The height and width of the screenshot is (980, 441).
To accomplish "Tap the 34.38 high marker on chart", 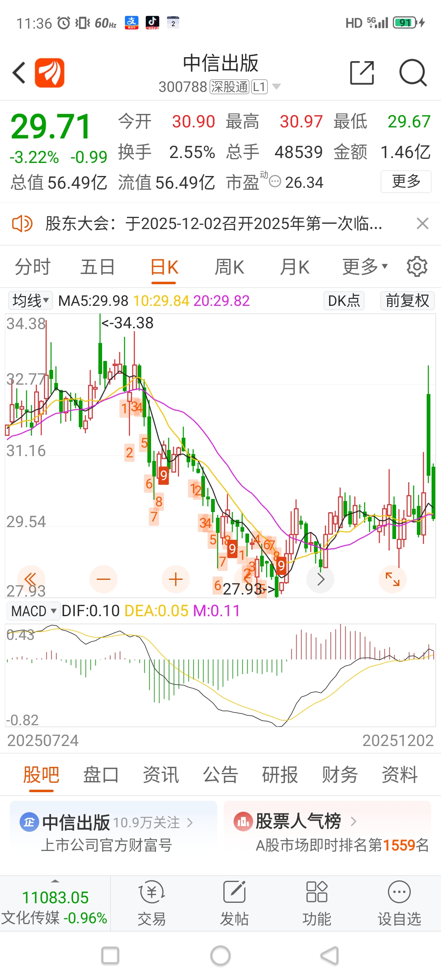I will point(127,323).
